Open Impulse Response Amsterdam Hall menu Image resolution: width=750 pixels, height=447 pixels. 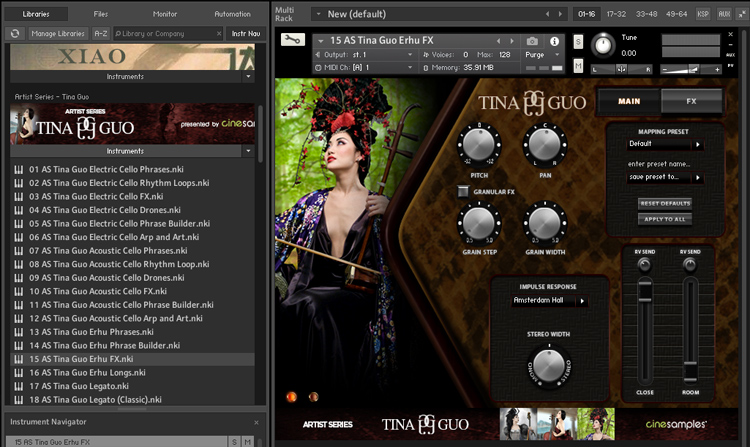[x=549, y=301]
